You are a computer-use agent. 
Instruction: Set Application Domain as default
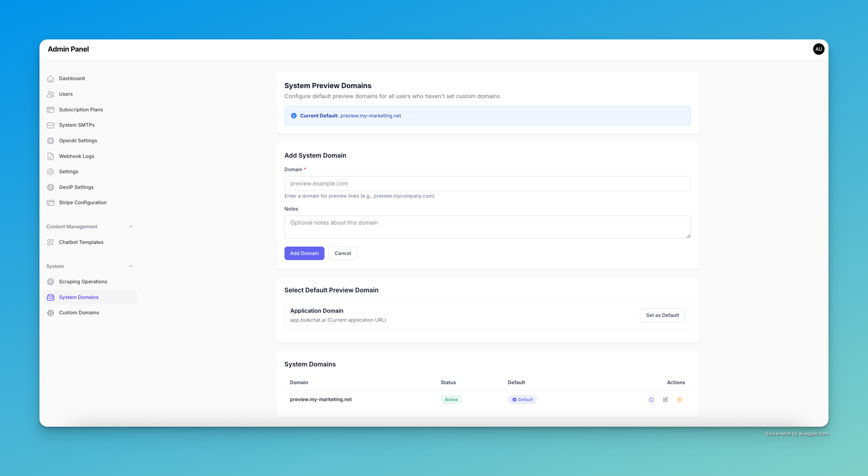tap(662, 315)
